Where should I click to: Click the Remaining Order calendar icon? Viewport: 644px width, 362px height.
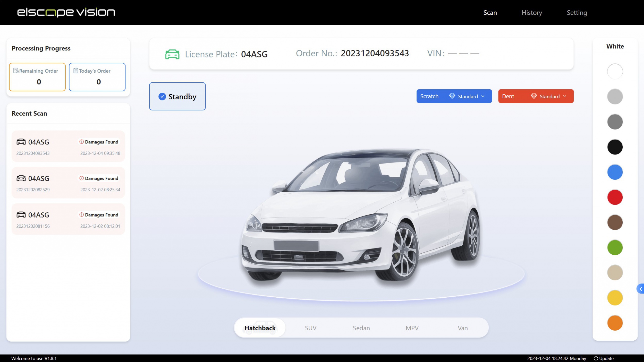tap(16, 71)
